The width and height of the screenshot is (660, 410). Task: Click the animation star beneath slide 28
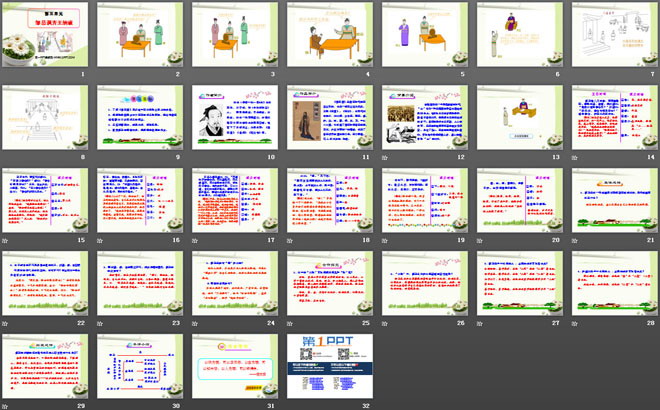pos(575,323)
